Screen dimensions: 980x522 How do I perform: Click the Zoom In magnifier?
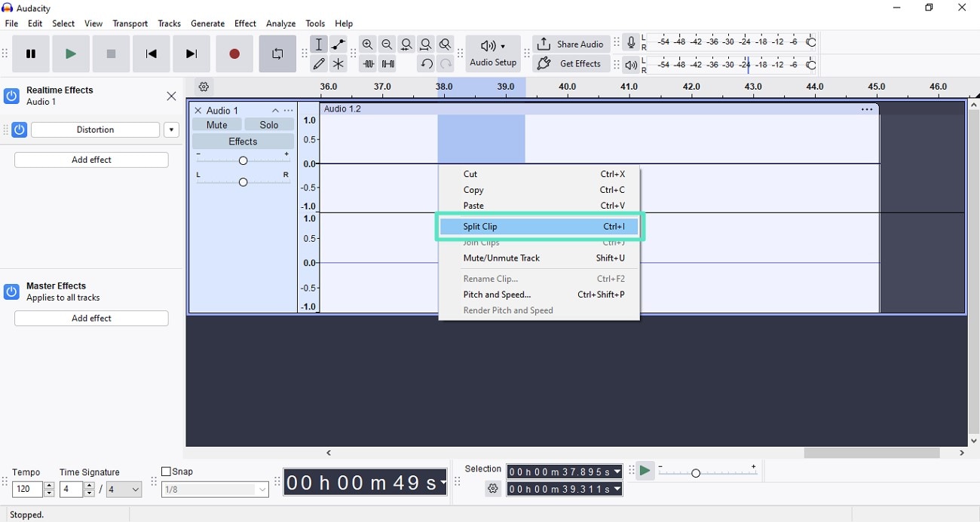tap(368, 44)
